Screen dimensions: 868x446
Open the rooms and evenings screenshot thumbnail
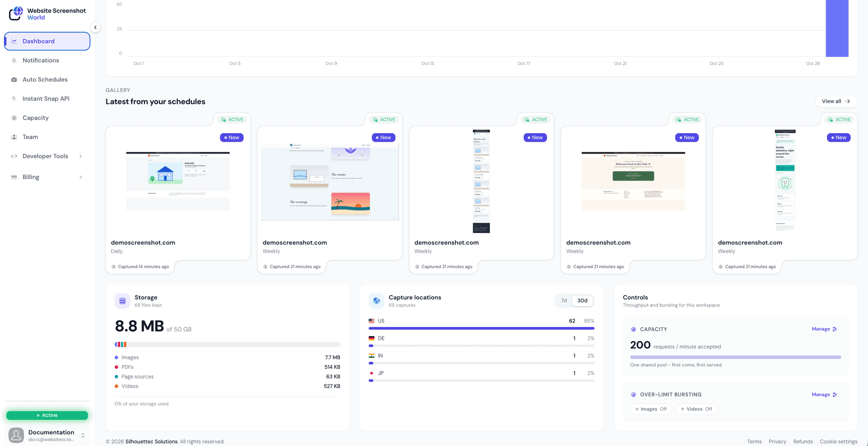[x=330, y=181]
